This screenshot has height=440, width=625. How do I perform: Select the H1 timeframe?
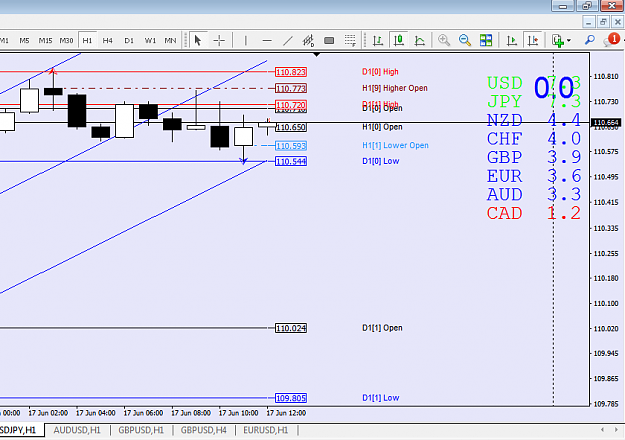[x=87, y=40]
